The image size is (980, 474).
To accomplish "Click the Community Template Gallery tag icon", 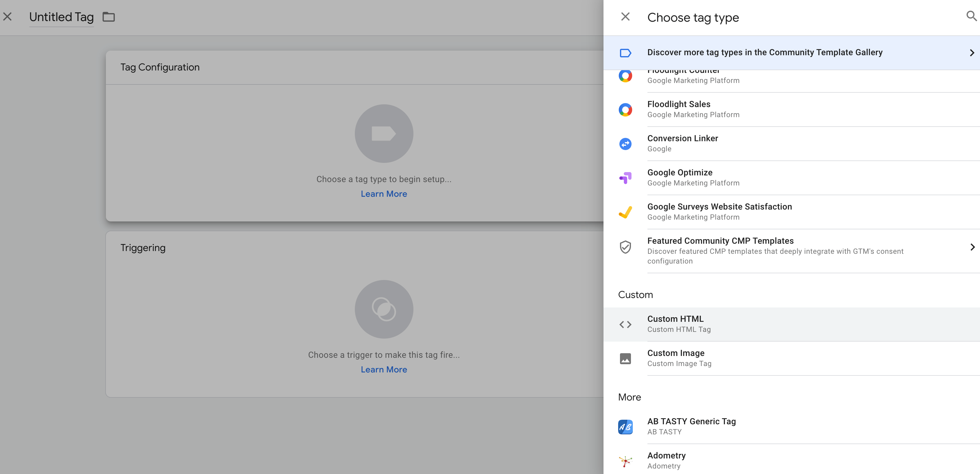I will pyautogui.click(x=625, y=53).
